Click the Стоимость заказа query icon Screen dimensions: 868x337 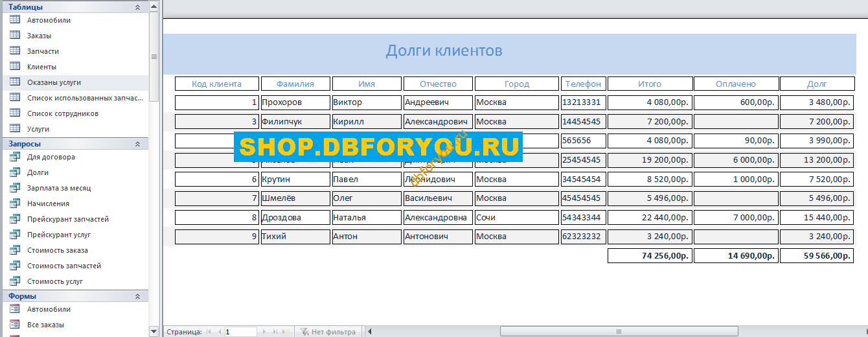click(15, 250)
